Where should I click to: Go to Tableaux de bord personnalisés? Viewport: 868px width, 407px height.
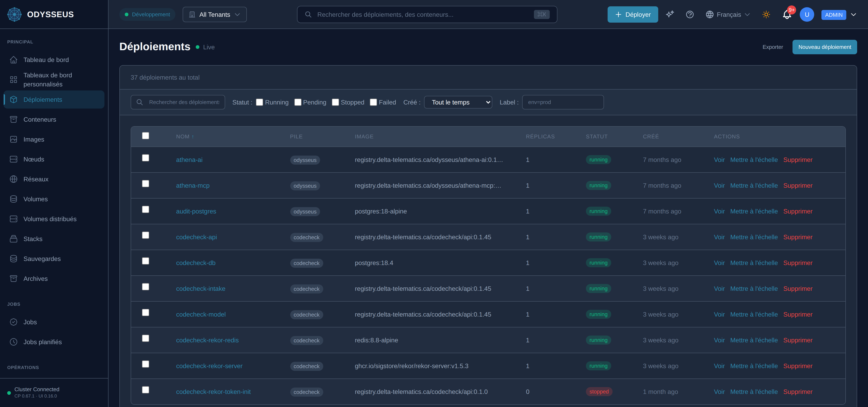[54, 80]
